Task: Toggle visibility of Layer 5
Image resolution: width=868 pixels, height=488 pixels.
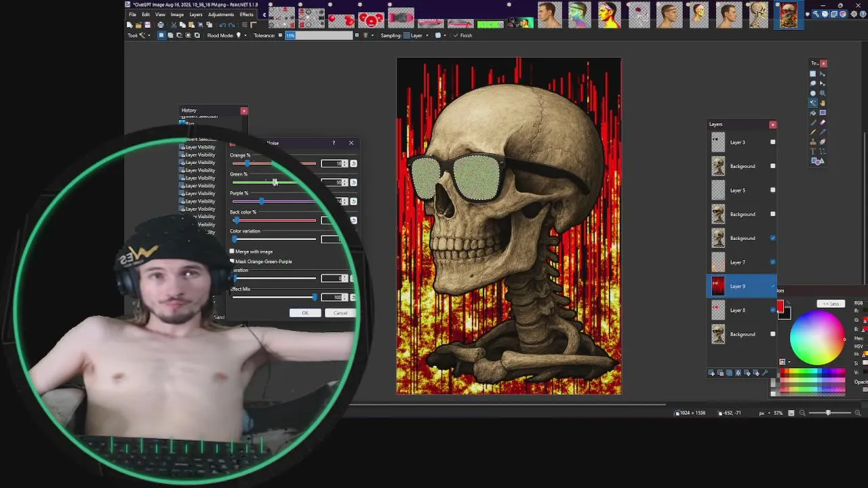Action: coord(772,190)
